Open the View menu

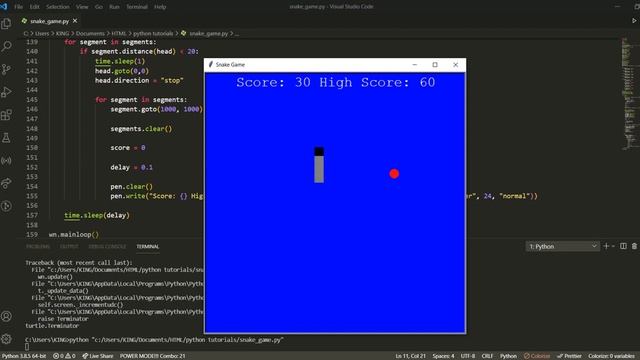pos(82,7)
